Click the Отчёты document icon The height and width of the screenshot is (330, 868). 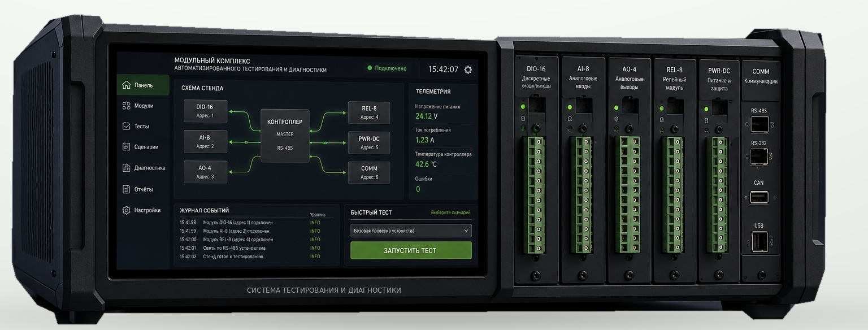coord(127,189)
